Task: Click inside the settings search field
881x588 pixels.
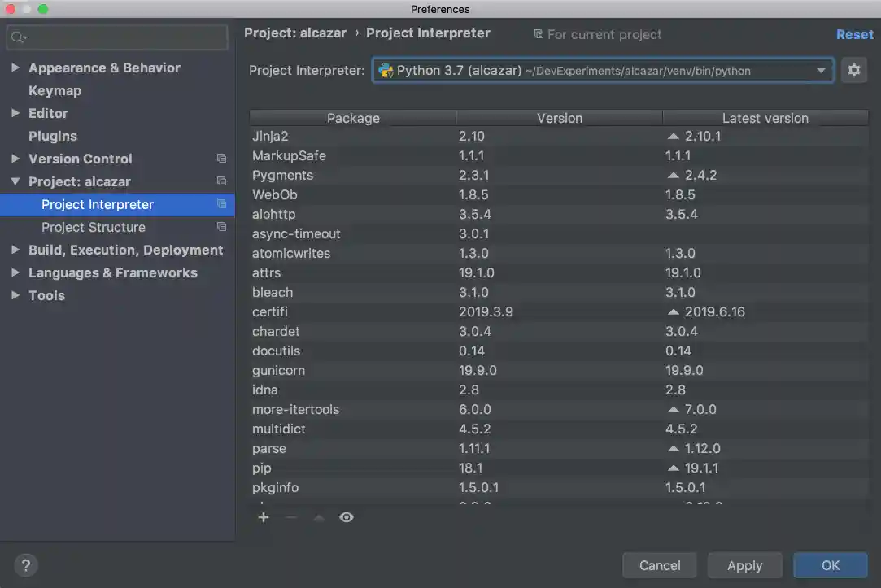Action: (116, 37)
